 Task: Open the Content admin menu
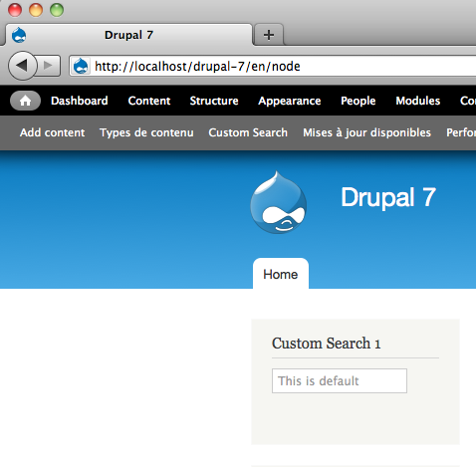click(149, 101)
